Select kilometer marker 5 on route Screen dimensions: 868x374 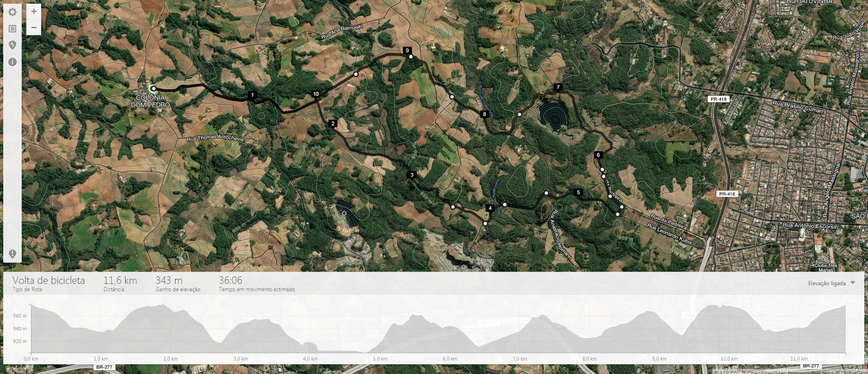[x=578, y=192]
